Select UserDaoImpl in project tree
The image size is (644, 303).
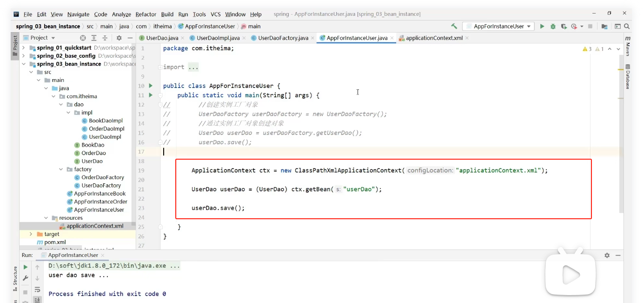[x=105, y=137]
